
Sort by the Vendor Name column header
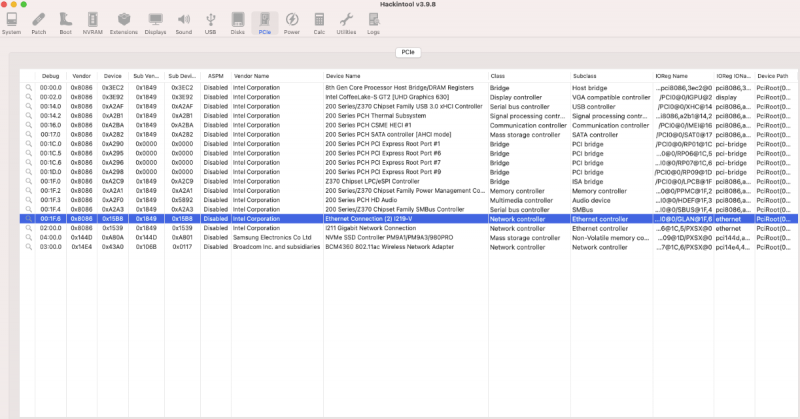point(277,76)
